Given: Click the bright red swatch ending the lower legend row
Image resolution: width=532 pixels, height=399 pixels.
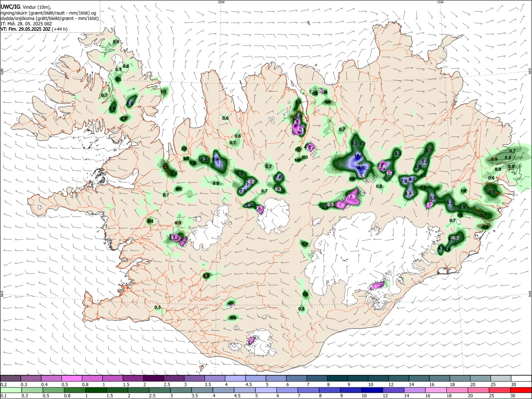Looking at the screenshot, I should pos(521,390).
